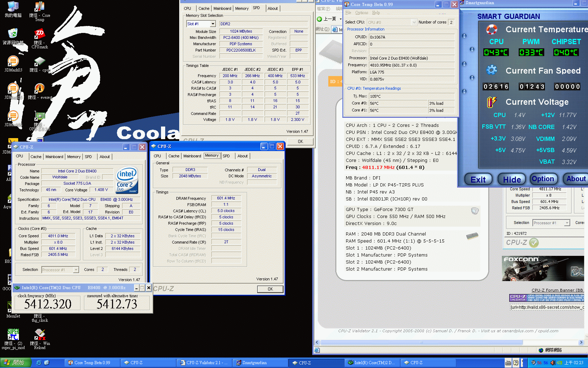588x368 pixels.
Task: Launch the super_pi_mod shortcut
Action: click(13, 339)
